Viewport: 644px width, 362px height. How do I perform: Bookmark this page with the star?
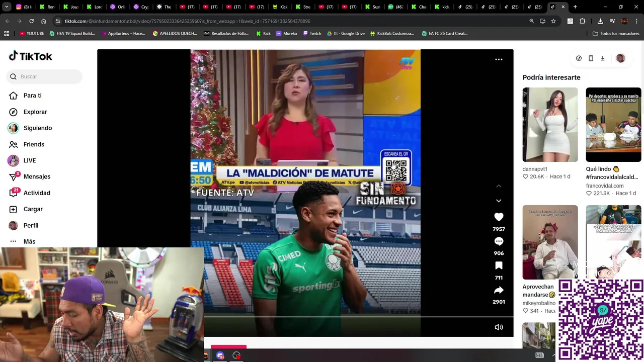coord(553,21)
